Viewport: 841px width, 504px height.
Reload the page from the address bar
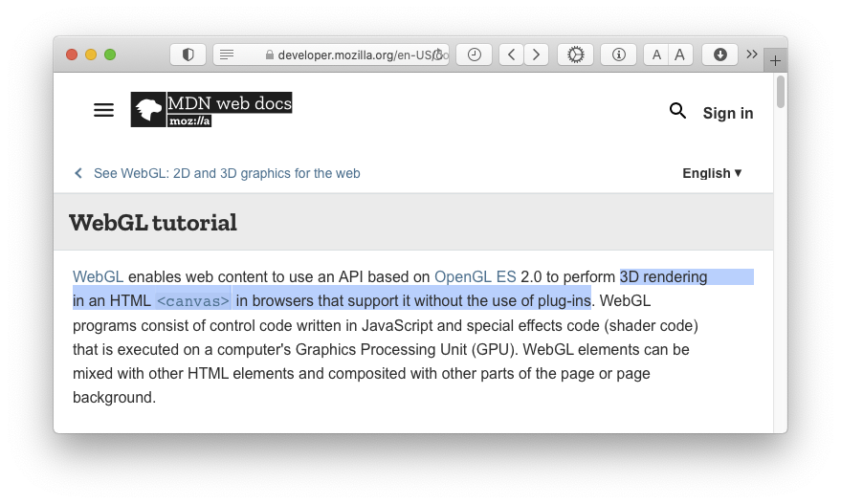[437, 55]
